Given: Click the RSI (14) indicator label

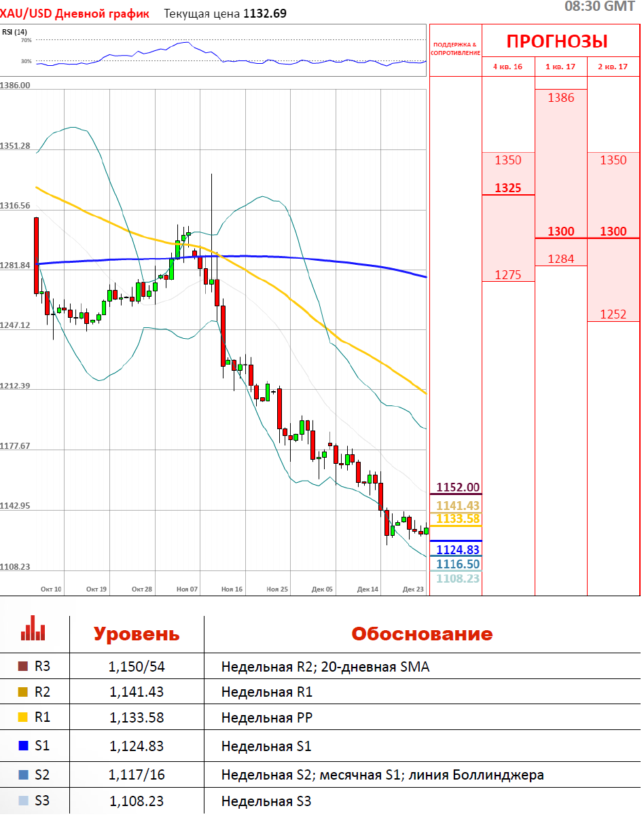Looking at the screenshot, I should (14, 32).
